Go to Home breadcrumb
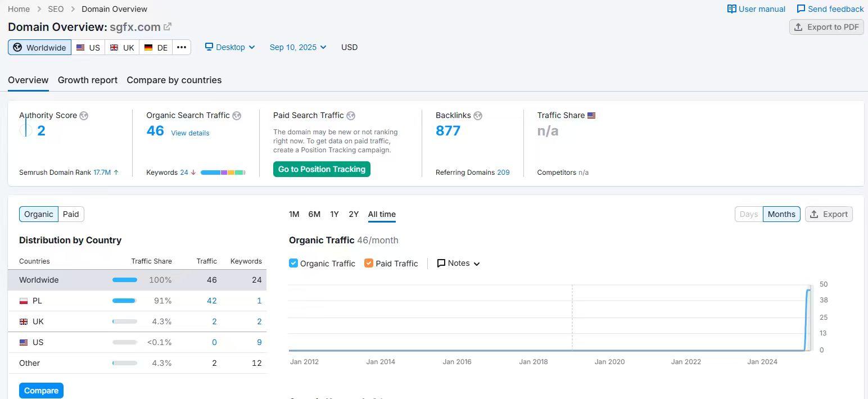The image size is (868, 399). click(19, 9)
